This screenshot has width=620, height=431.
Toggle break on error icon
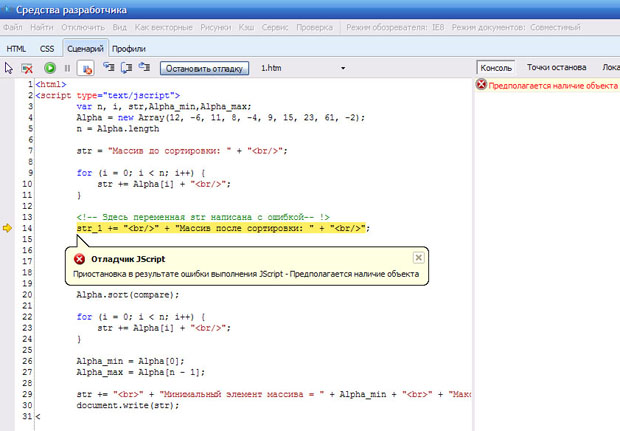[86, 68]
